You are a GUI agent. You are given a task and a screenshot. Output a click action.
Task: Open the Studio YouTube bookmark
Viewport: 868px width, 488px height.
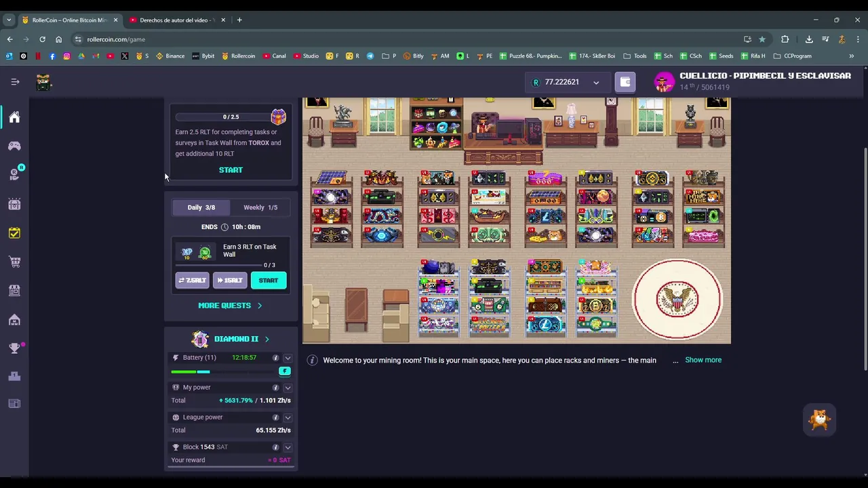[x=306, y=56]
